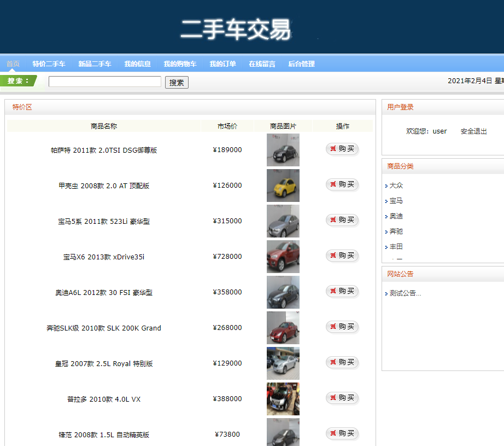The width and height of the screenshot is (504, 446).
Task: Click the red cart icon beside 购买 for 帕萨特
Action: click(x=335, y=148)
